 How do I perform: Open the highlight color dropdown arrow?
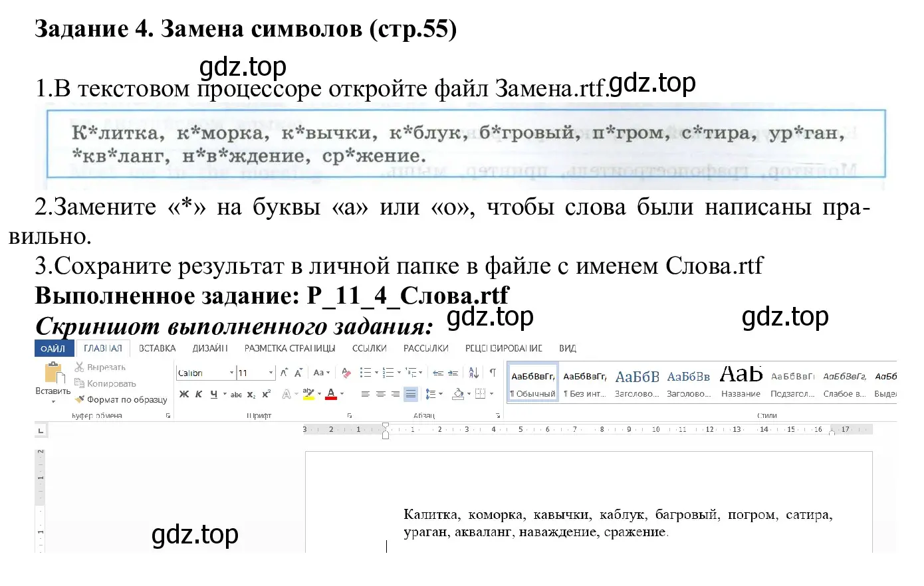pos(319,394)
